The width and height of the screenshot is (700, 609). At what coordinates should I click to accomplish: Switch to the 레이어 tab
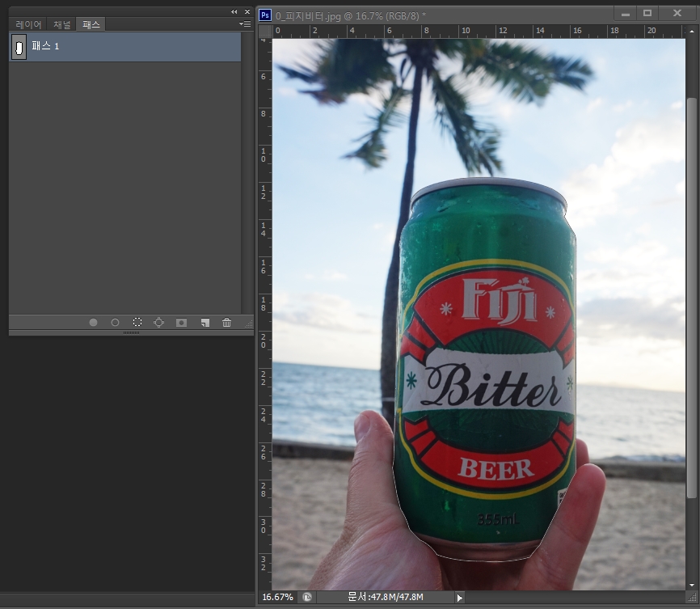click(x=28, y=24)
